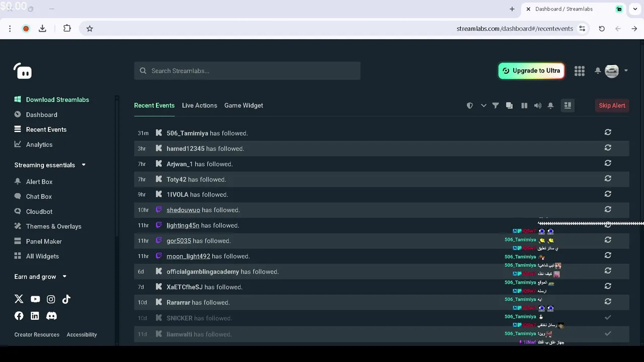Select the officialgamblingacademy follow event row

point(381,271)
